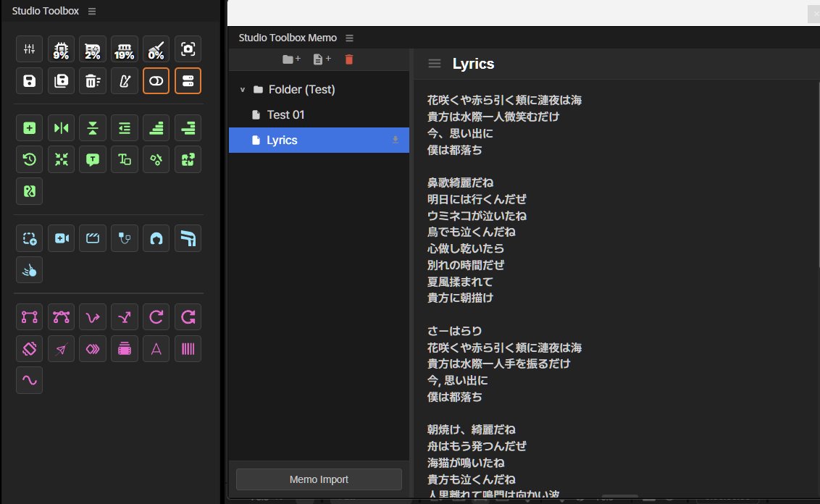The height and width of the screenshot is (504, 820).
Task: Click the green horizontal mirror arrows icon
Action: [x=61, y=128]
